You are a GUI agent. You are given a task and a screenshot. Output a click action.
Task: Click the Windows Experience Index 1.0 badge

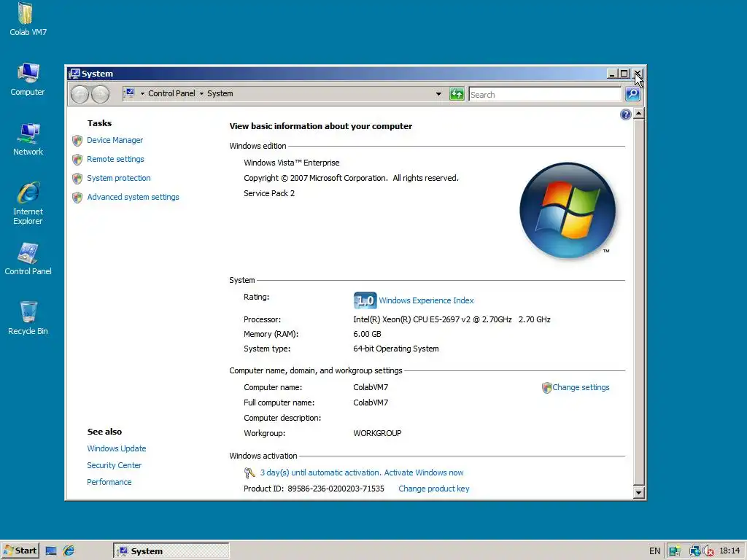click(x=365, y=300)
